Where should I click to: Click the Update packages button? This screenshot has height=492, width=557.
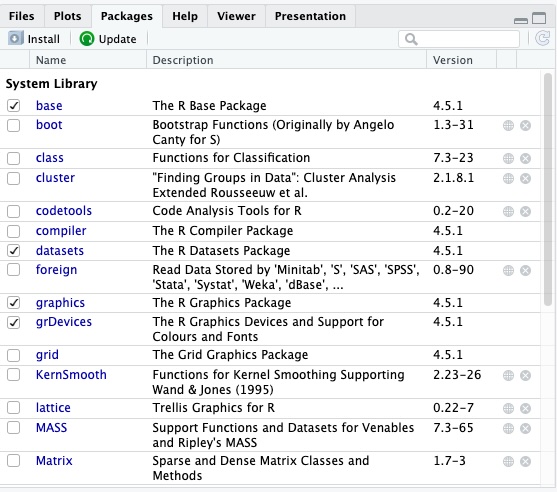(x=108, y=39)
